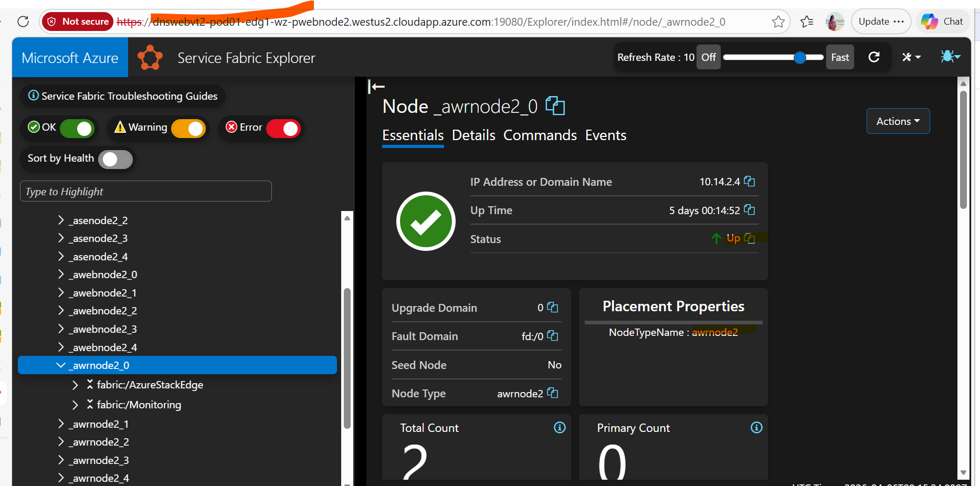Toggle the OK health filter

[77, 128]
